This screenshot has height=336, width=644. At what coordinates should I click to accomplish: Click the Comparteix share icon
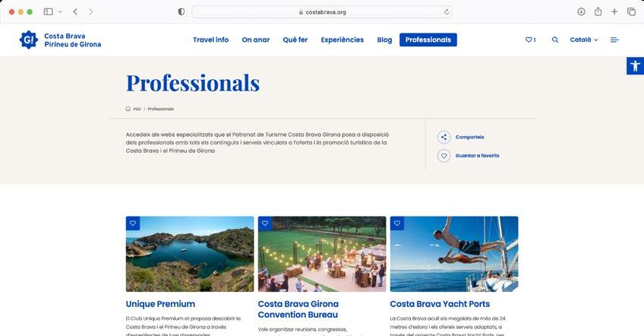coord(444,138)
